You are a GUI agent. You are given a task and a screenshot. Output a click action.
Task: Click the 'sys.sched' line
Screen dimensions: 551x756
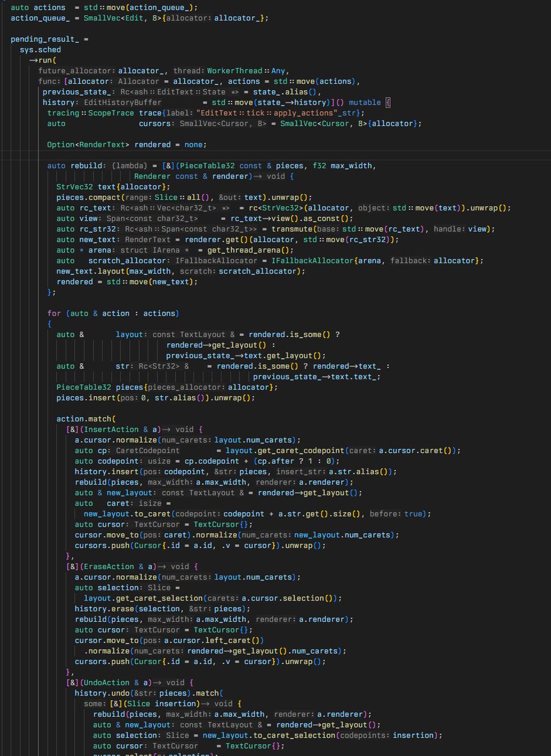tap(40, 50)
